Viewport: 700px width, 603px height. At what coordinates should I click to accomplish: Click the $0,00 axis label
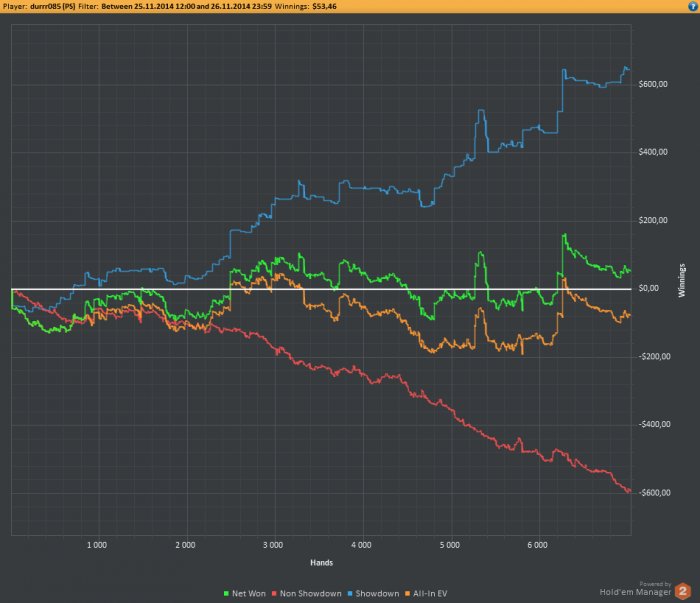[x=649, y=288]
